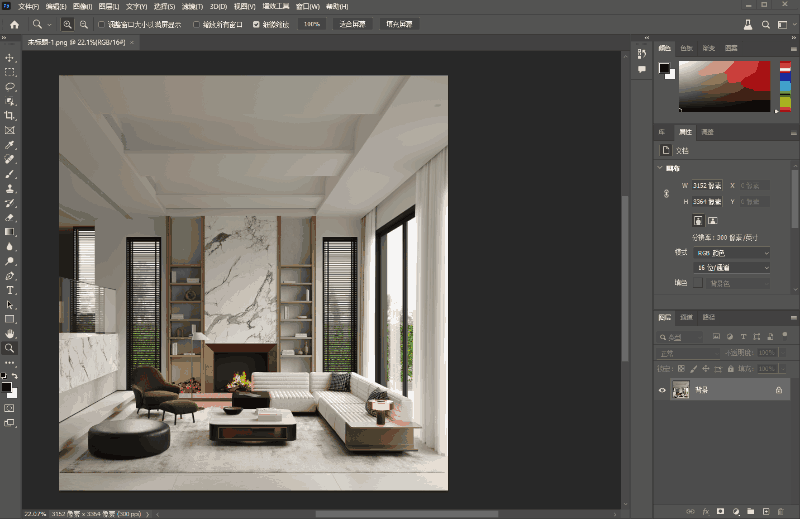The width and height of the screenshot is (800, 519).
Task: Hide the 背景 layer with eye icon
Action: pos(662,390)
